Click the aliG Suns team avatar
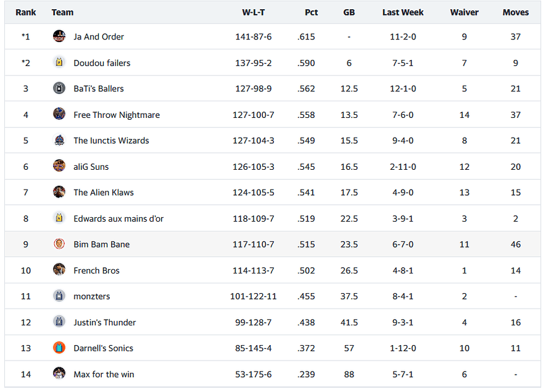The width and height of the screenshot is (543, 392). pyautogui.click(x=59, y=166)
